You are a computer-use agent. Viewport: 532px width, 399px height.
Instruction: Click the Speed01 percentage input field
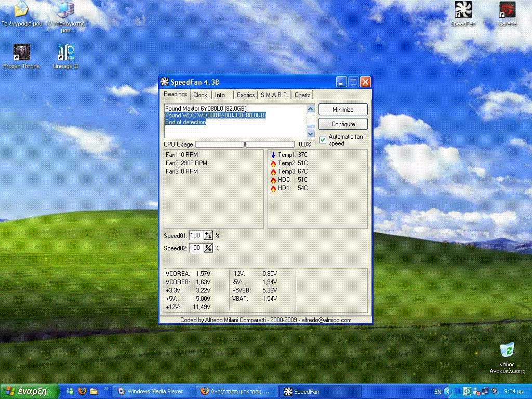[196, 235]
